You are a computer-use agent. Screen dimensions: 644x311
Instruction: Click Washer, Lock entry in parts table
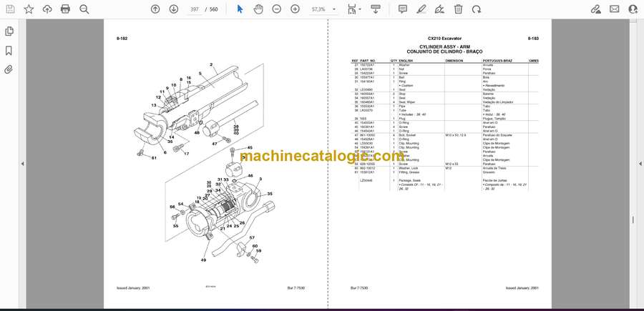coord(407,168)
